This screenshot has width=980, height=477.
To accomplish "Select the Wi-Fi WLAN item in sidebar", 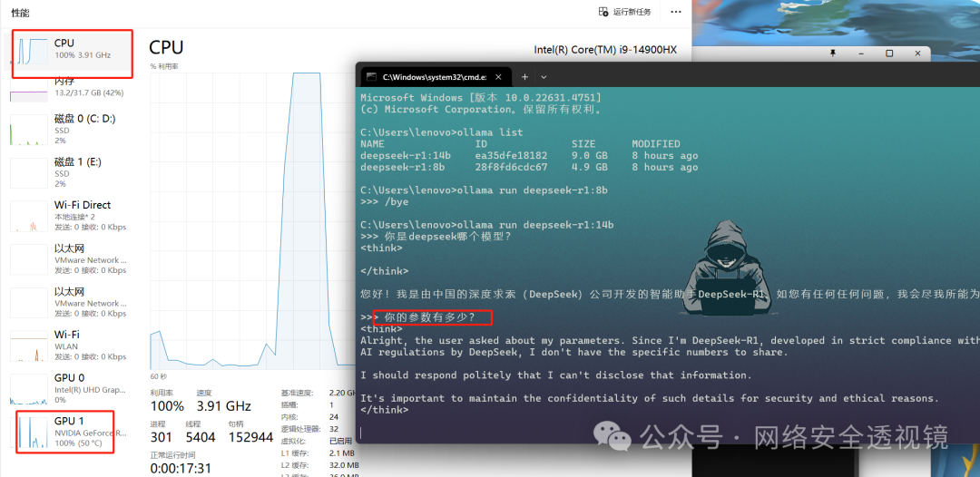I will click(70, 346).
